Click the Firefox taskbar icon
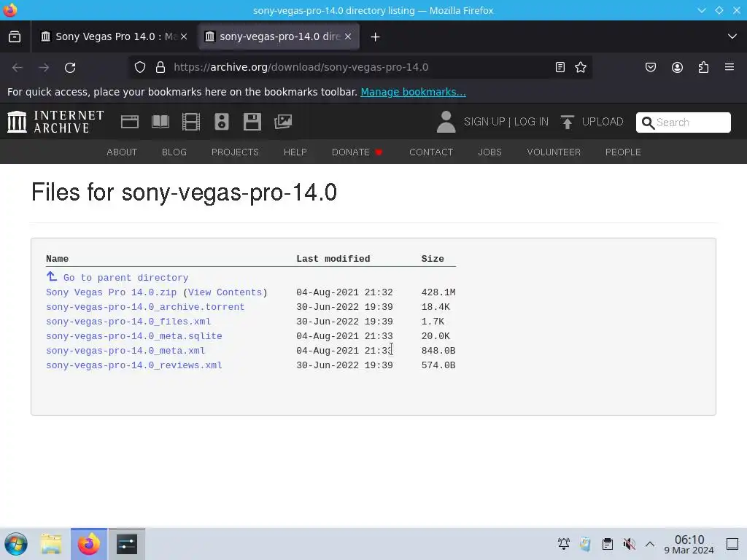The width and height of the screenshot is (747, 560). click(89, 544)
